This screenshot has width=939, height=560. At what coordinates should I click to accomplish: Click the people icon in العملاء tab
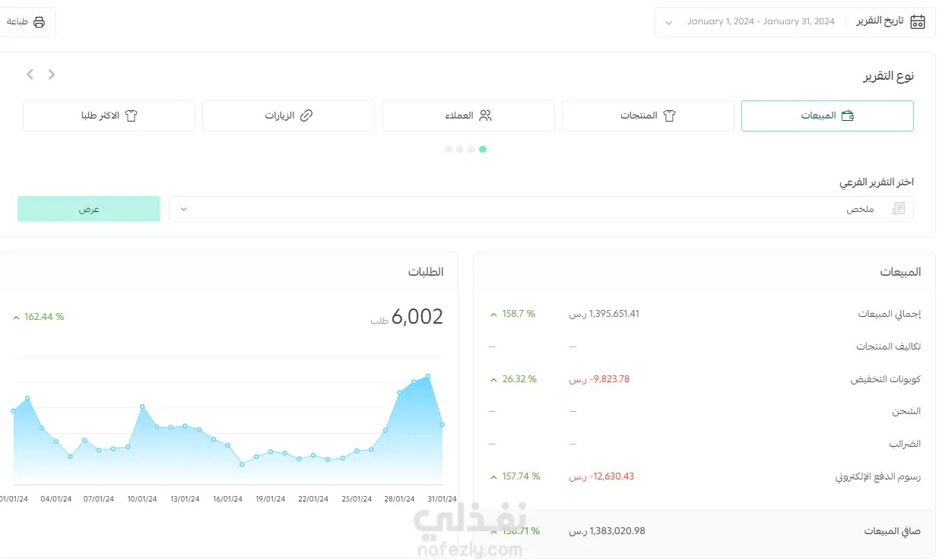coord(486,115)
